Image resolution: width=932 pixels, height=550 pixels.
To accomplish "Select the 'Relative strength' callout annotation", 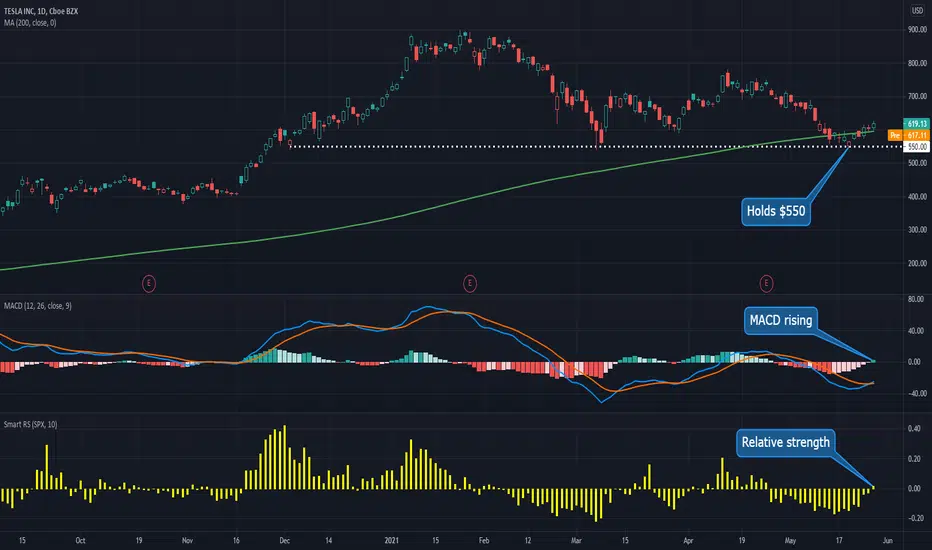I will 785,442.
